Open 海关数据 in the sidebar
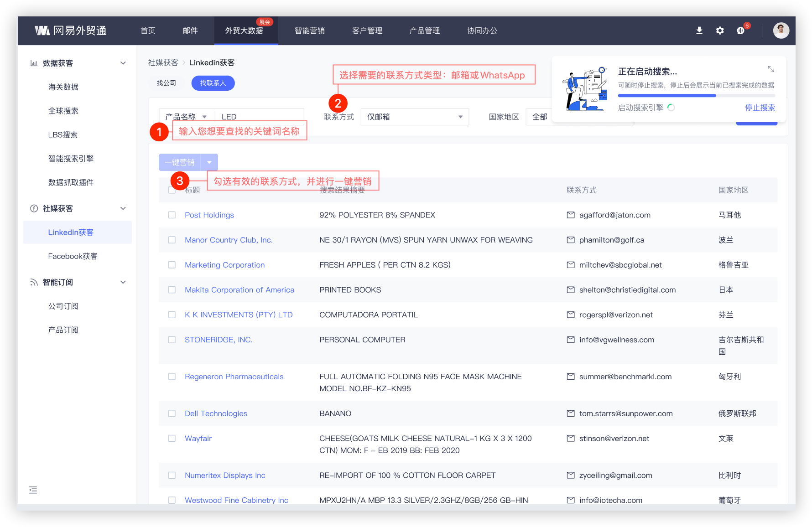The height and width of the screenshot is (527, 812). [x=63, y=87]
